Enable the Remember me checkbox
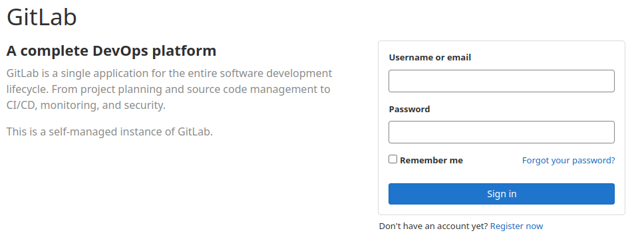The height and width of the screenshot is (249, 644). 393,159
